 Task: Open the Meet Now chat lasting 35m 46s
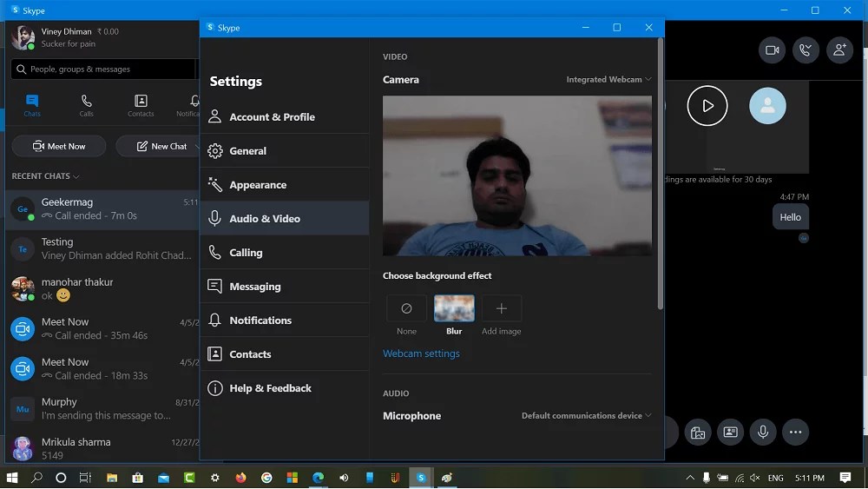click(102, 328)
